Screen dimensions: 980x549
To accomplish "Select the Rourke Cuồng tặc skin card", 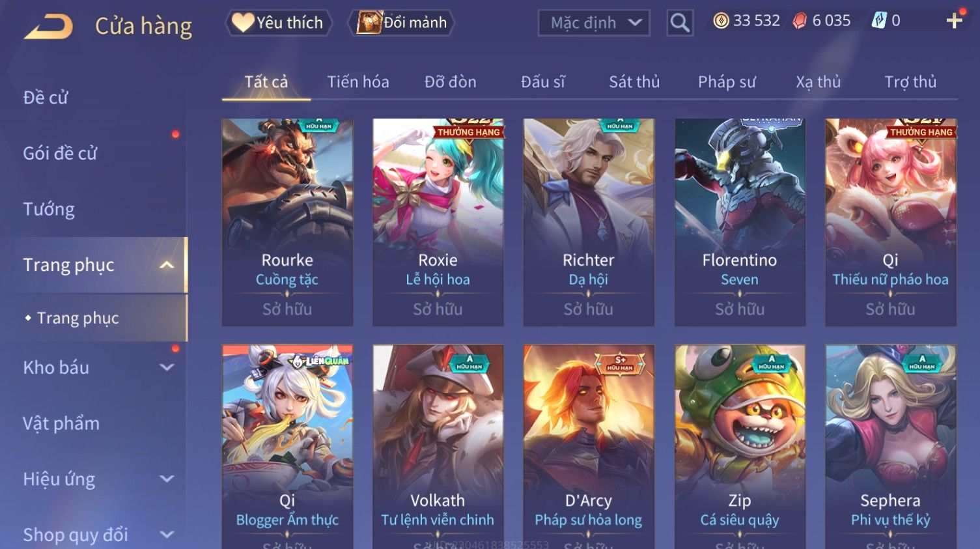I will pyautogui.click(x=287, y=222).
